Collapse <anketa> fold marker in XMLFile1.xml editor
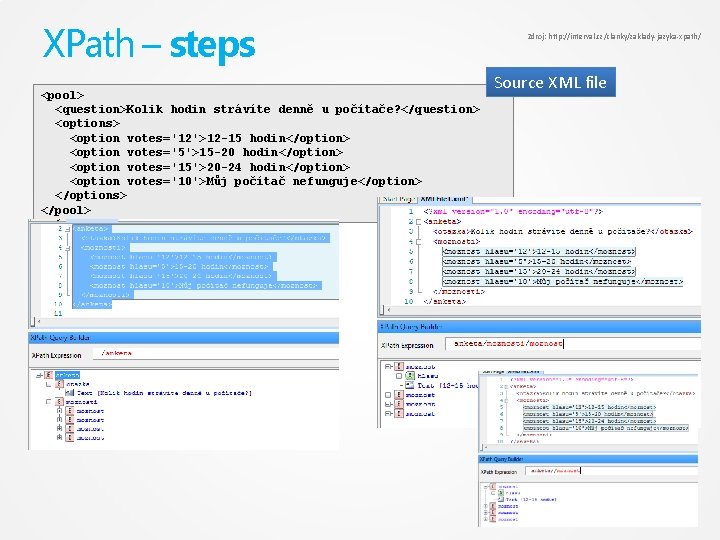The image size is (720, 540). click(x=418, y=222)
